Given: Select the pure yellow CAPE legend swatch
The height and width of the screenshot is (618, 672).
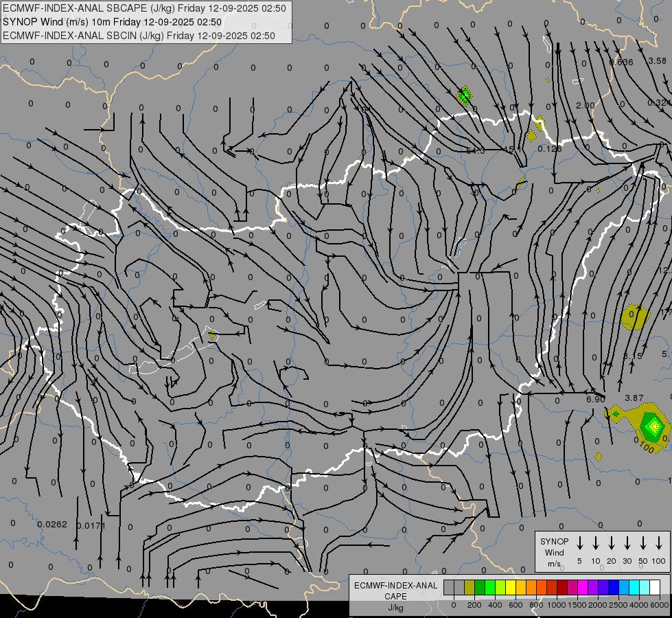Looking at the screenshot, I should point(511,588).
